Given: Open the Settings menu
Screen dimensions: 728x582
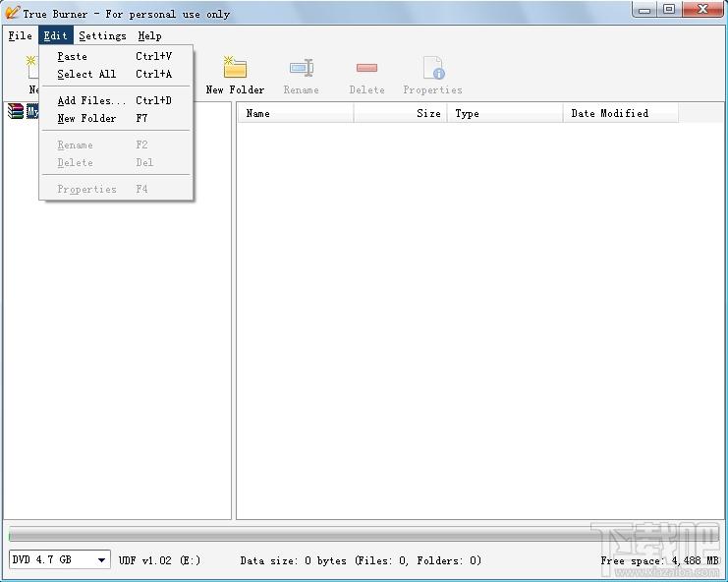Looking at the screenshot, I should 102,35.
